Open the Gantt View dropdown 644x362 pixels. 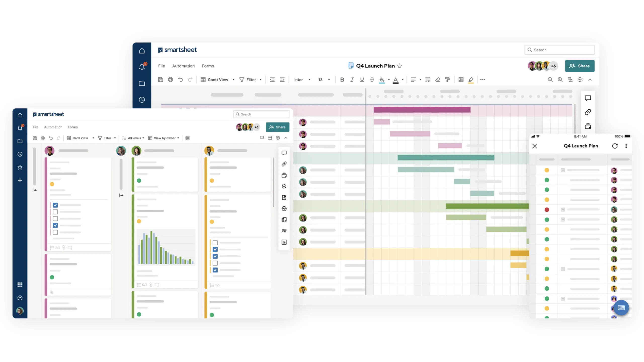pyautogui.click(x=218, y=80)
